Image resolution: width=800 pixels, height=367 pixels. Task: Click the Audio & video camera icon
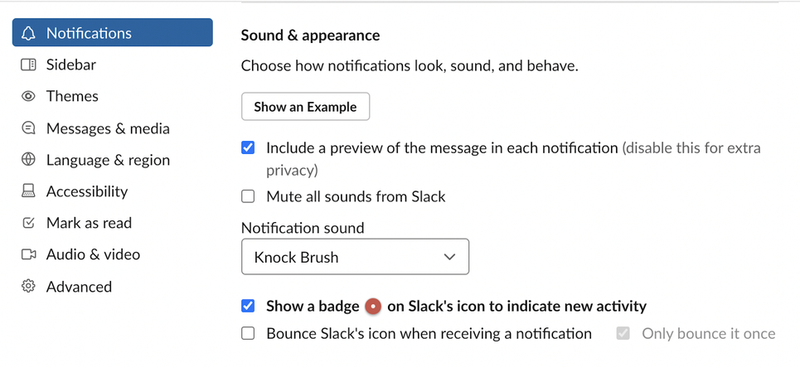pos(29,255)
